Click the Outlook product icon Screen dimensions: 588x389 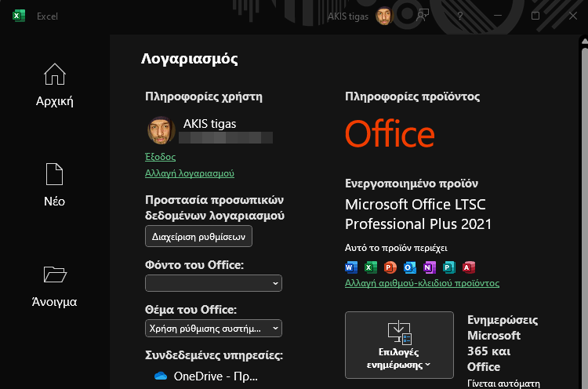(410, 267)
